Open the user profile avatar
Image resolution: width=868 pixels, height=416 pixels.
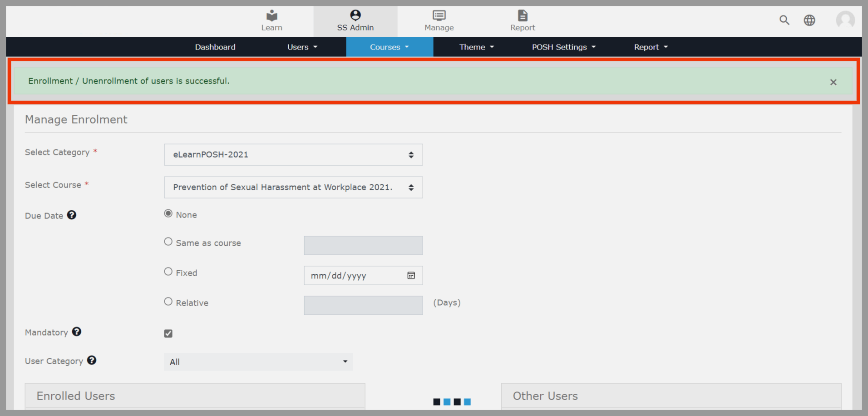[845, 20]
